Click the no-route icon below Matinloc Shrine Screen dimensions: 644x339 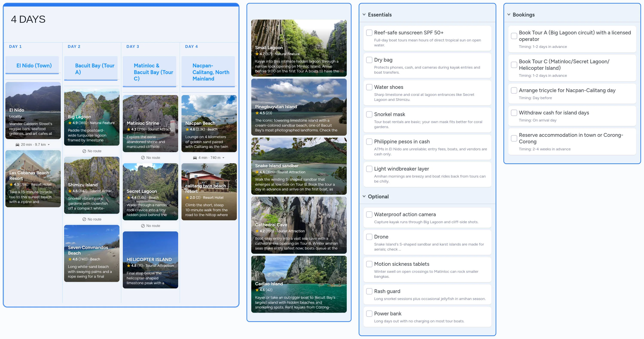[143, 158]
